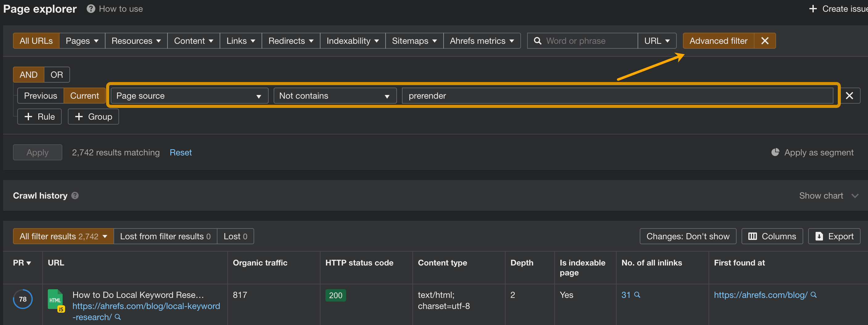Click the Reset link

181,152
